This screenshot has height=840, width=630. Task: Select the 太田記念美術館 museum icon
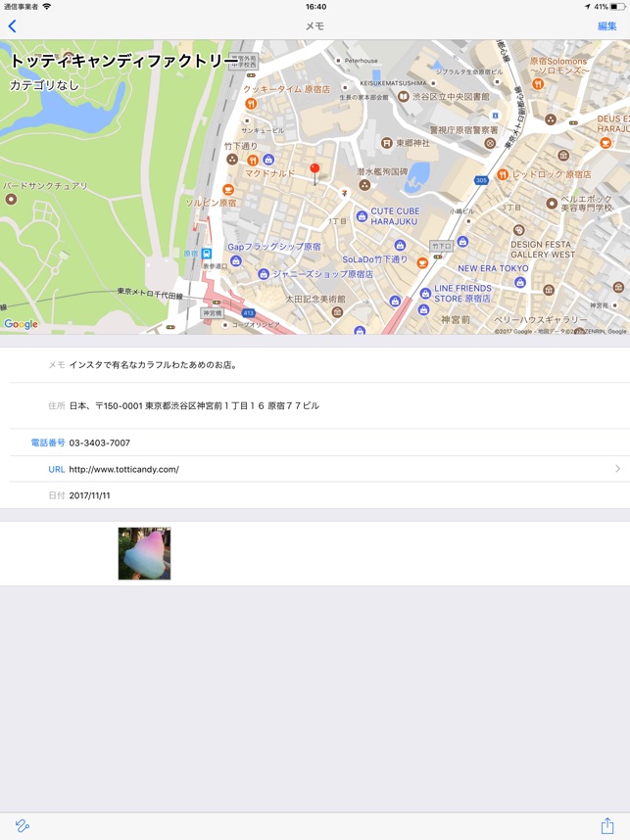pyautogui.click(x=337, y=311)
